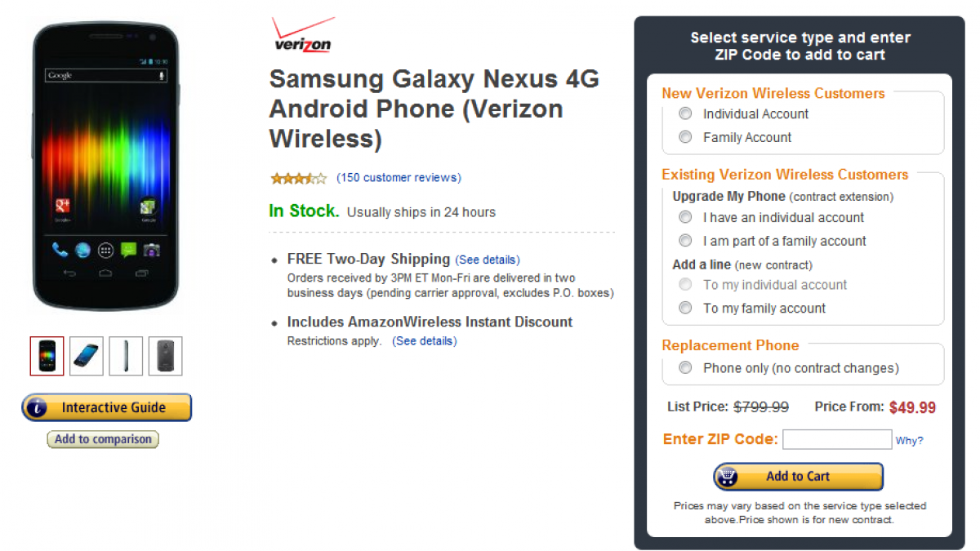Select the back-view phone thumbnail
The image size is (980, 551).
tap(165, 356)
